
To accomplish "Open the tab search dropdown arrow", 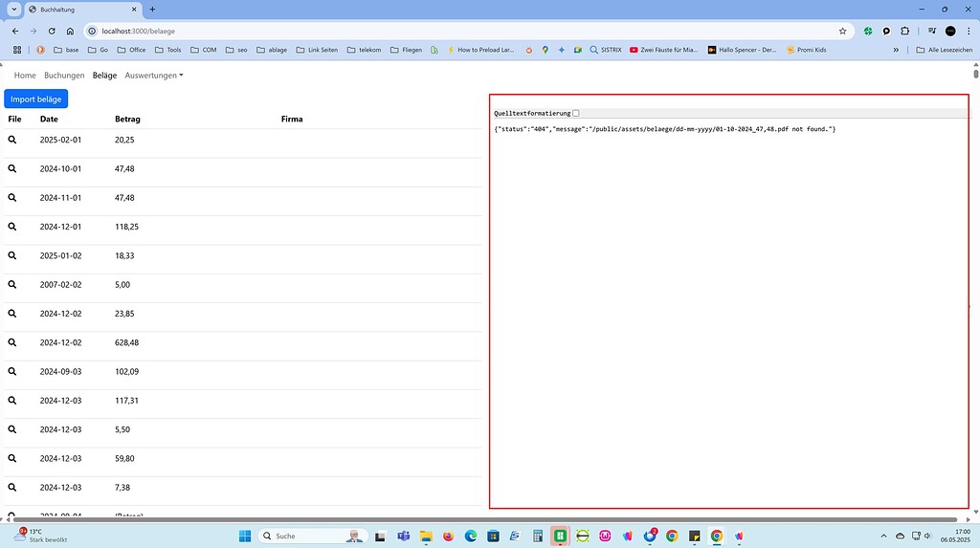I will [13, 10].
